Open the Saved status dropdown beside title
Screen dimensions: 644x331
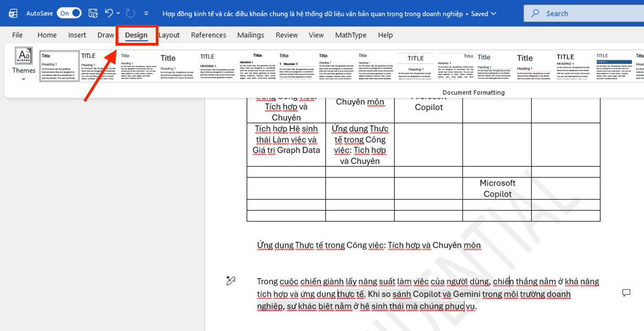[x=493, y=14]
